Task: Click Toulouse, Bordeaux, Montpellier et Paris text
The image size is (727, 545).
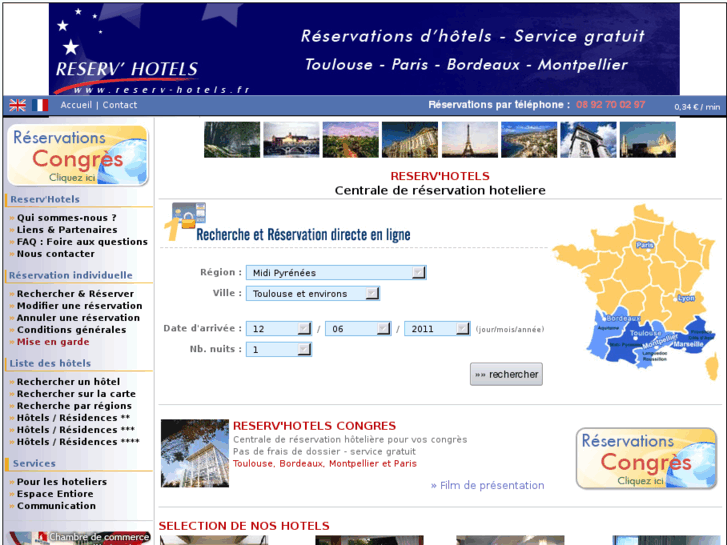Action: click(325, 464)
